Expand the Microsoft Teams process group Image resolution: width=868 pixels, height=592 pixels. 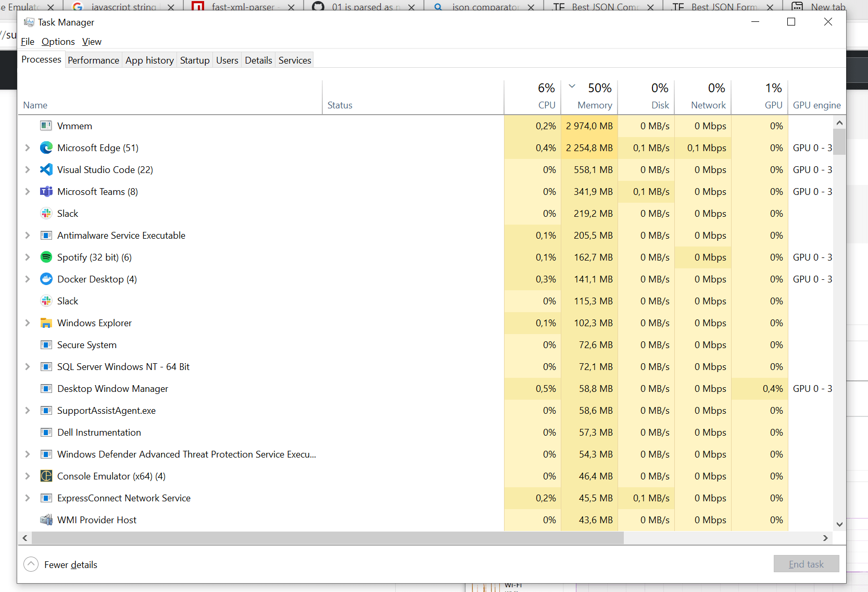28,191
